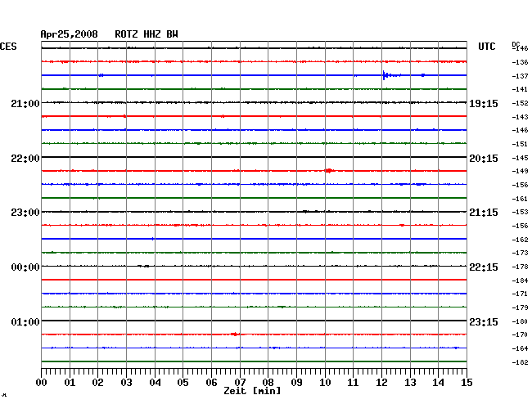This screenshot has width=532, height=404.
Task: Click the red burst near minute 07
Action: point(235,334)
